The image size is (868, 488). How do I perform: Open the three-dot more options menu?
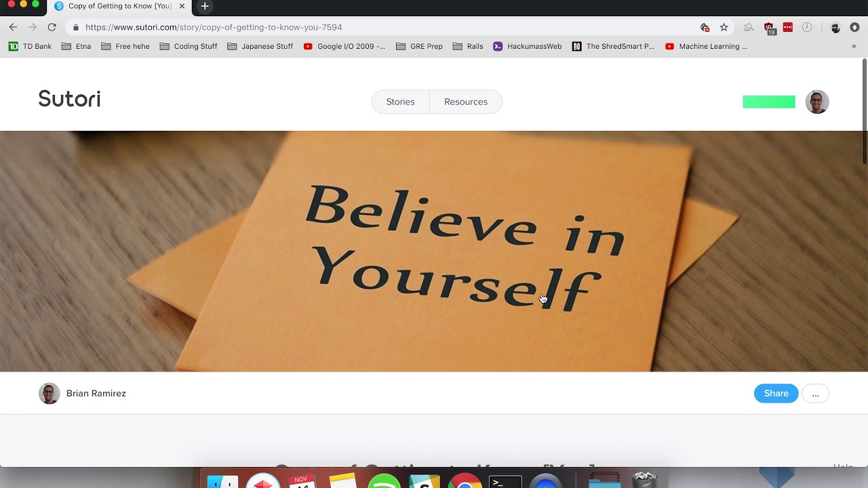[815, 394]
